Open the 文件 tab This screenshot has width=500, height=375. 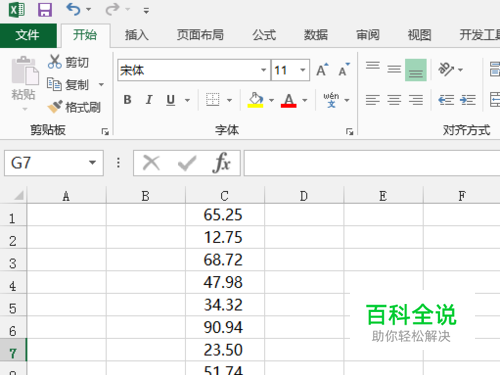point(28,35)
